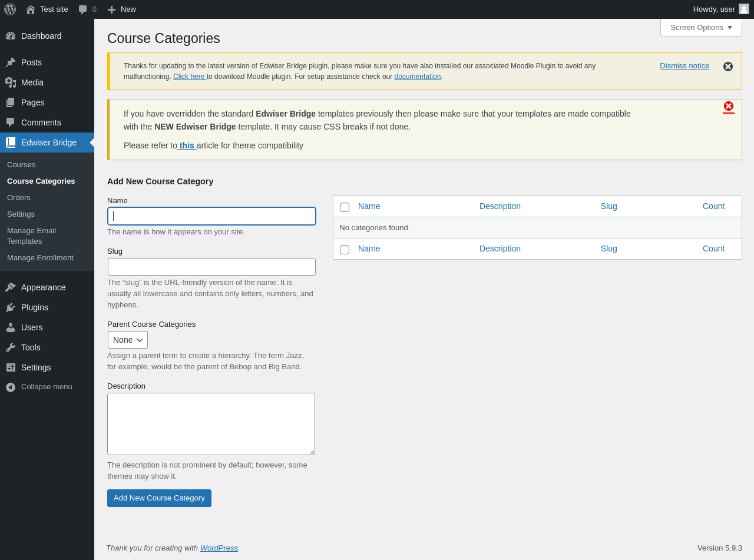This screenshot has height=560, width=754.
Task: Expand the Screen Options panel
Action: [x=701, y=27]
